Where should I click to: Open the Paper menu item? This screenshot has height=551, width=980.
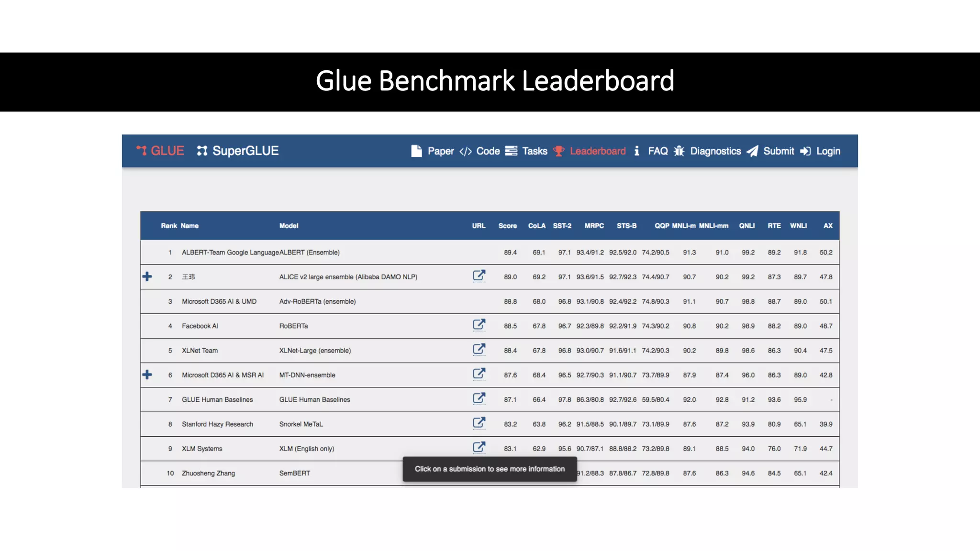(441, 151)
